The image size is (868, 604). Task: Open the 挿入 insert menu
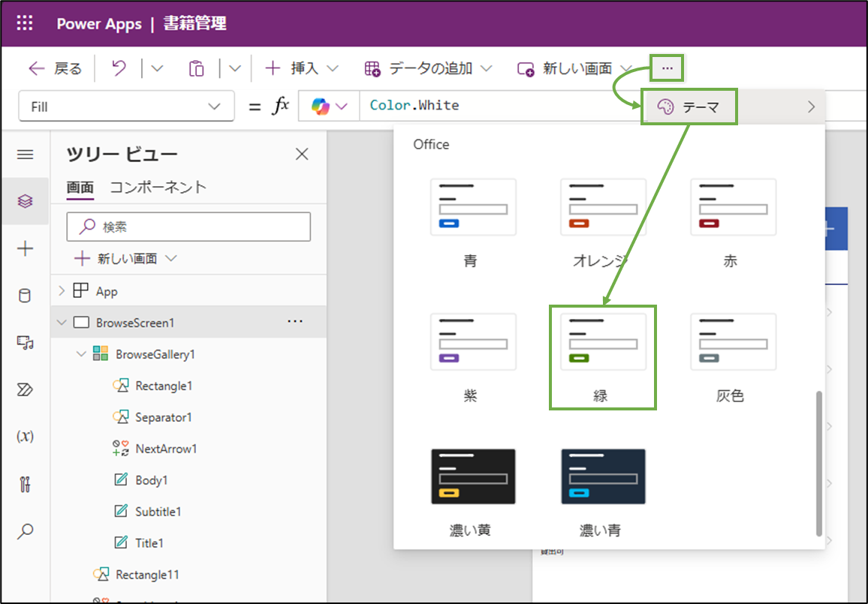coord(303,68)
